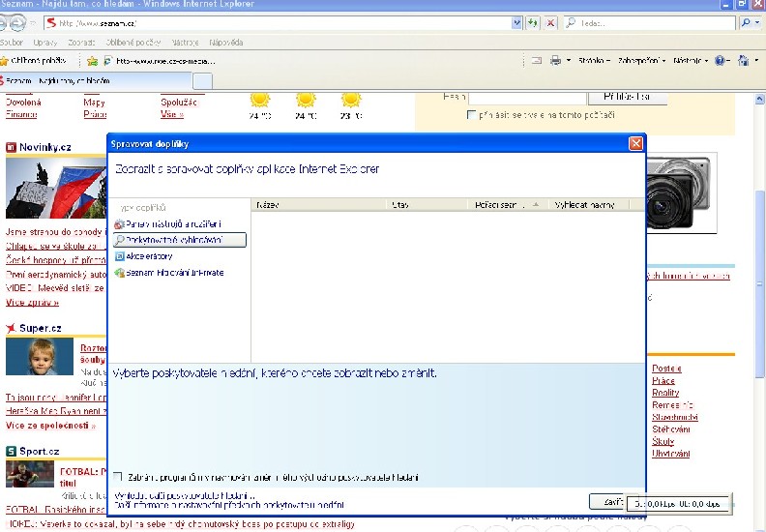This screenshot has height=532, width=766.
Task: Select Panely nástrojů a rozšíření add-on type
Action: 168,224
